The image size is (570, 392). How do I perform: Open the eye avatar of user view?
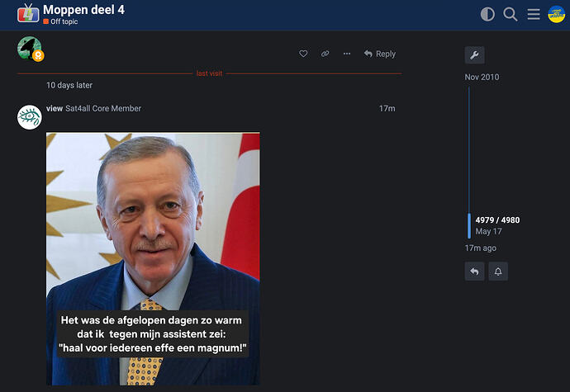click(30, 117)
